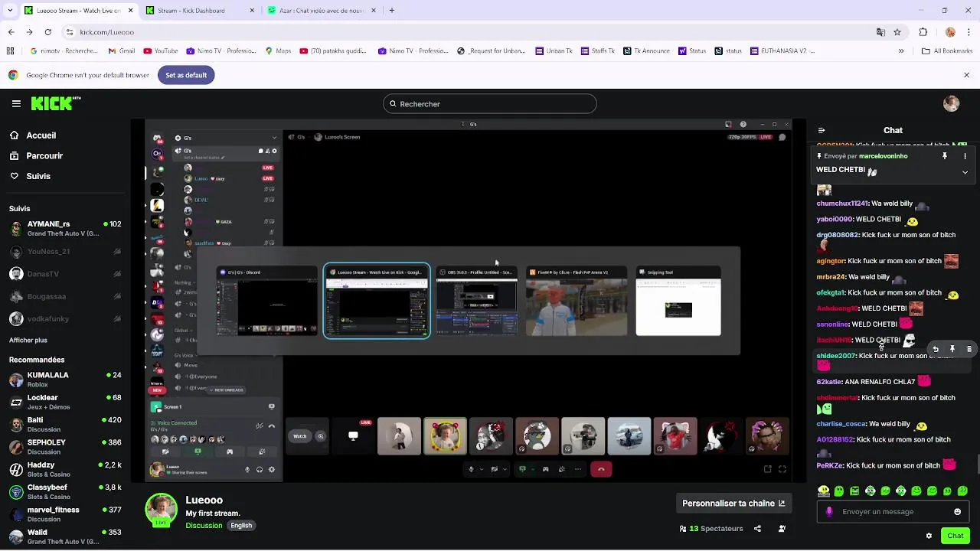The image size is (980, 551).
Task: Open KUMALALA recommended channel
Action: (x=64, y=380)
